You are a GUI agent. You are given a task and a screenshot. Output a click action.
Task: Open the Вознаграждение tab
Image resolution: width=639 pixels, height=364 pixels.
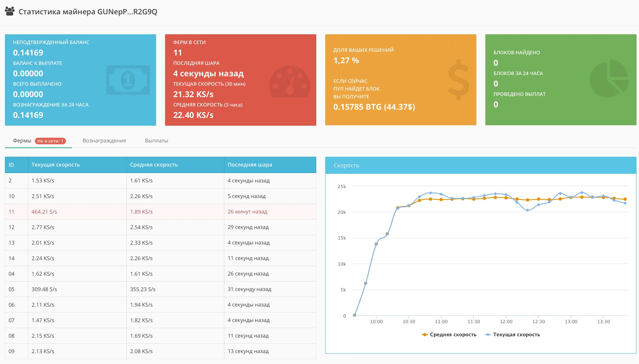(104, 141)
